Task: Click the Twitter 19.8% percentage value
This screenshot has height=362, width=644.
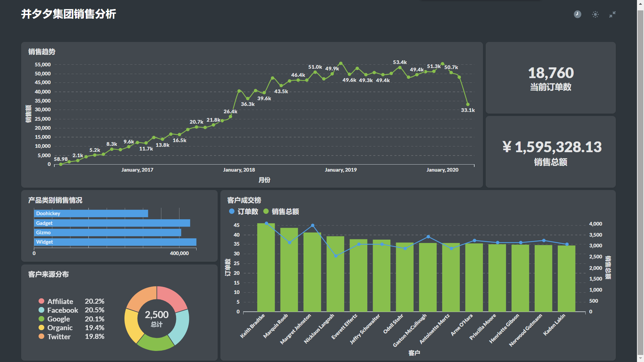Action: click(95, 337)
